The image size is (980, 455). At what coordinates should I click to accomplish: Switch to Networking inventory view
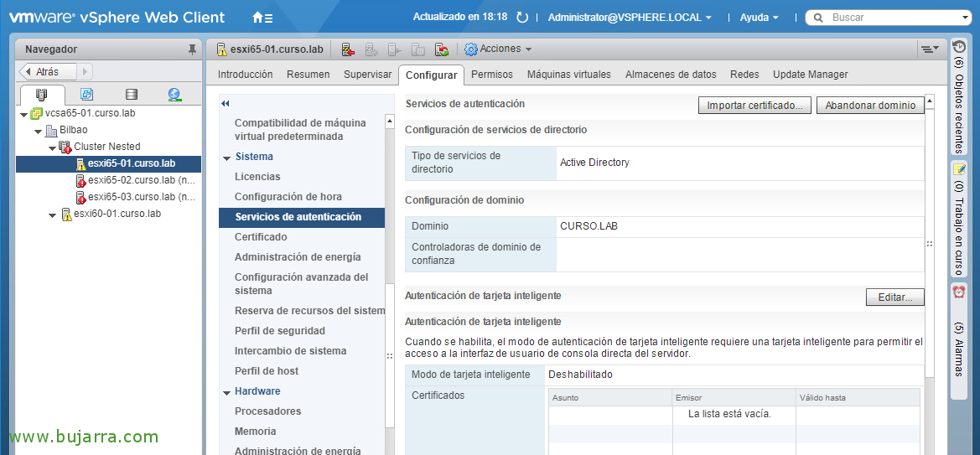point(175,95)
